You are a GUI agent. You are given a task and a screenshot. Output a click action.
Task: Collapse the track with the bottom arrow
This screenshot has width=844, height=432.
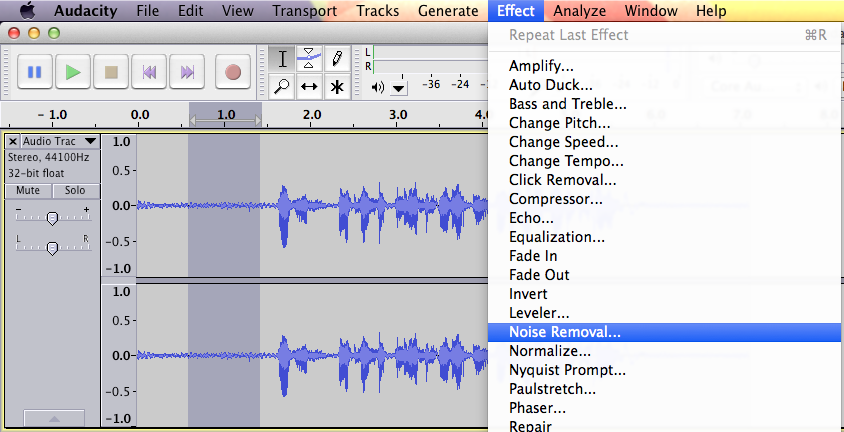coord(53,418)
